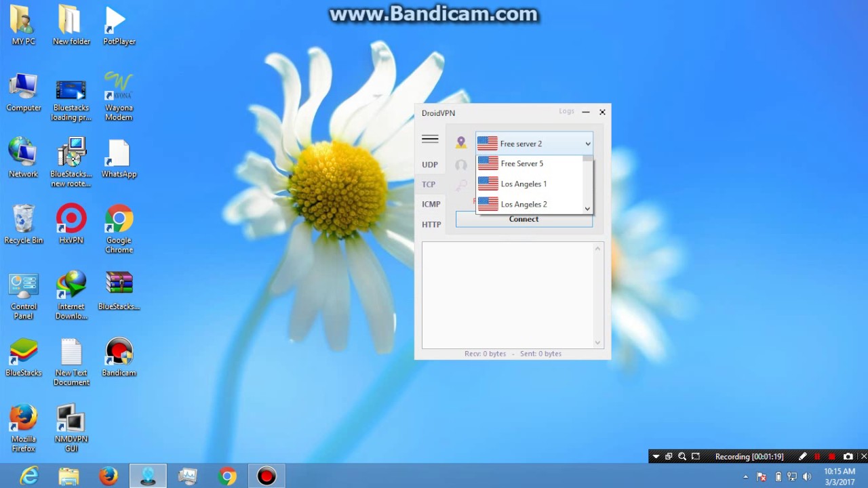The width and height of the screenshot is (868, 488).
Task: Click the Recv and Sent bytes status text
Action: coord(513,354)
